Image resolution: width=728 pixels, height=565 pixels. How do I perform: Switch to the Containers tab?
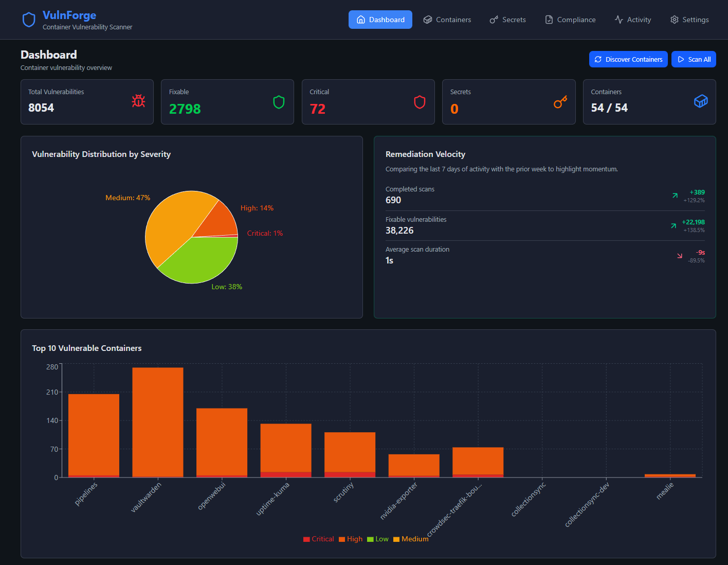pyautogui.click(x=447, y=19)
